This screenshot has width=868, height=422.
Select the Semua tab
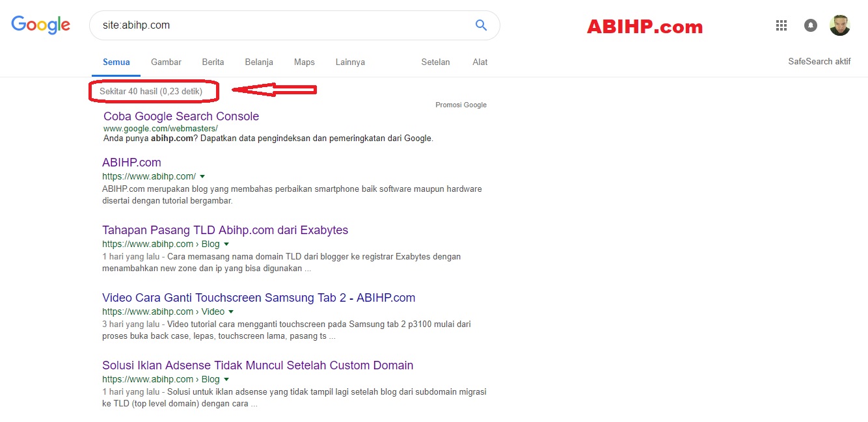[116, 62]
